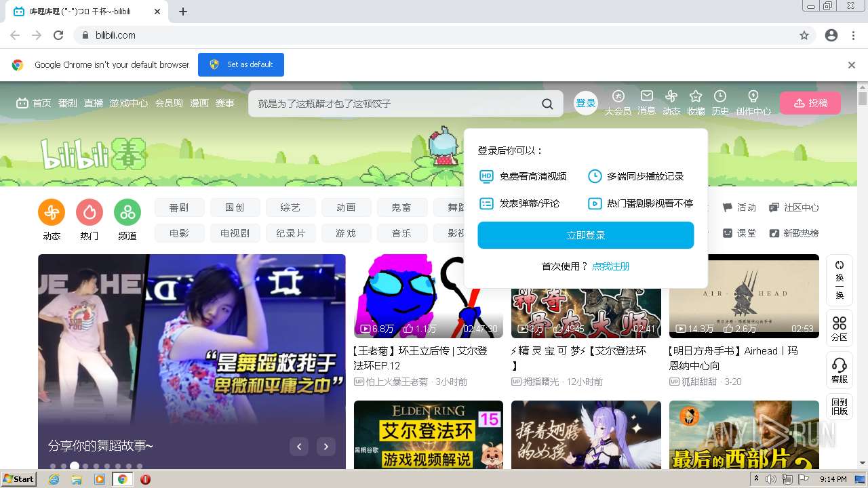The width and height of the screenshot is (868, 488).
Task: Open Internet Explorer from the taskbar
Action: click(54, 479)
